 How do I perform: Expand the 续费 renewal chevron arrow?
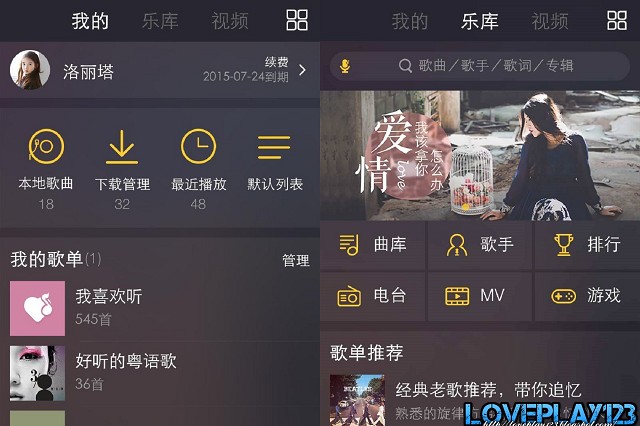tap(302, 70)
